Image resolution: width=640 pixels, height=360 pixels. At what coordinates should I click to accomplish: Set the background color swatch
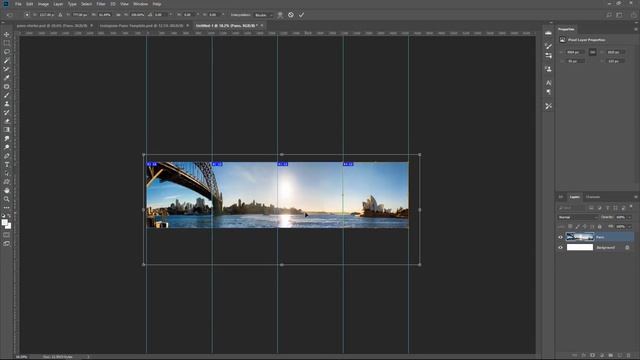pos(8,226)
